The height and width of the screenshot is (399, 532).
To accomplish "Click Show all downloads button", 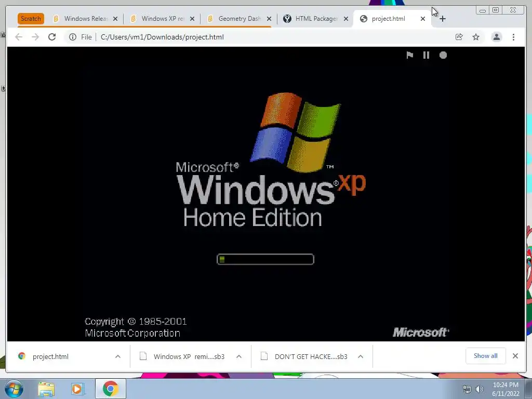I will pyautogui.click(x=486, y=355).
